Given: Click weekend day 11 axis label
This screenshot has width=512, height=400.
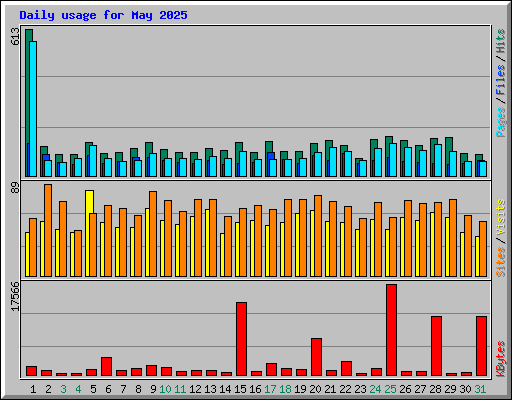Looking at the screenshot, I should point(180,389).
